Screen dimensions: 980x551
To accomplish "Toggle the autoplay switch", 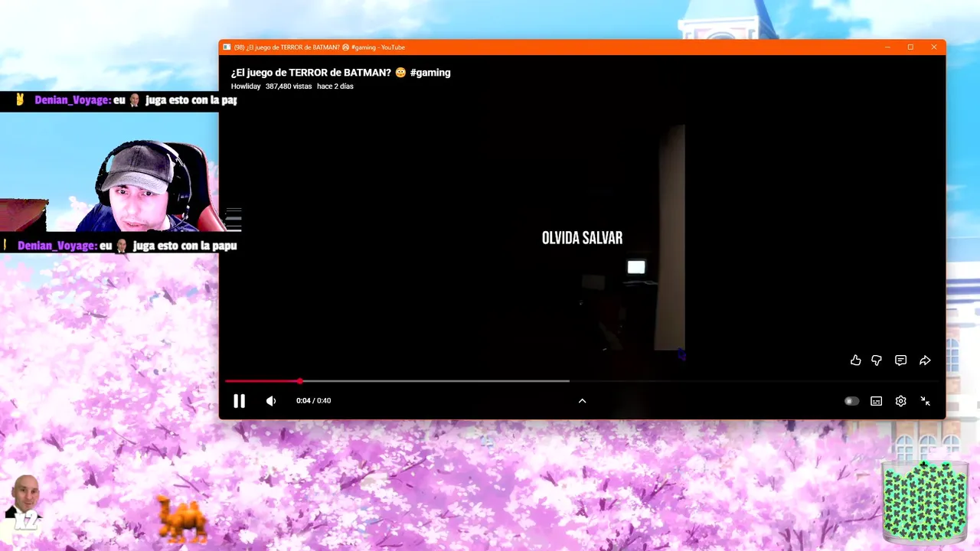I will point(851,401).
